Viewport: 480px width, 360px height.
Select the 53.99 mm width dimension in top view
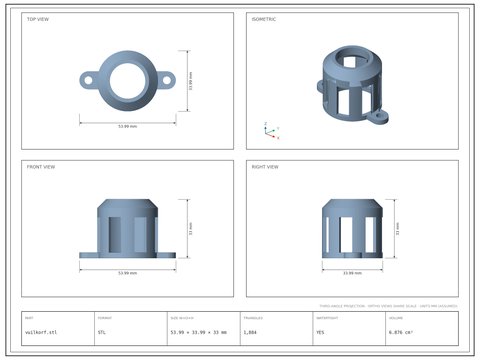(127, 124)
